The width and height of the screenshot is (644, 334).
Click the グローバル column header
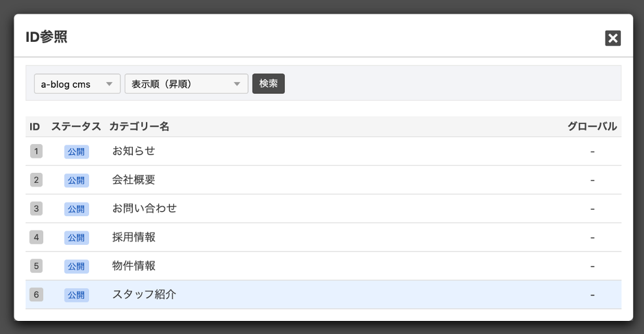592,126
